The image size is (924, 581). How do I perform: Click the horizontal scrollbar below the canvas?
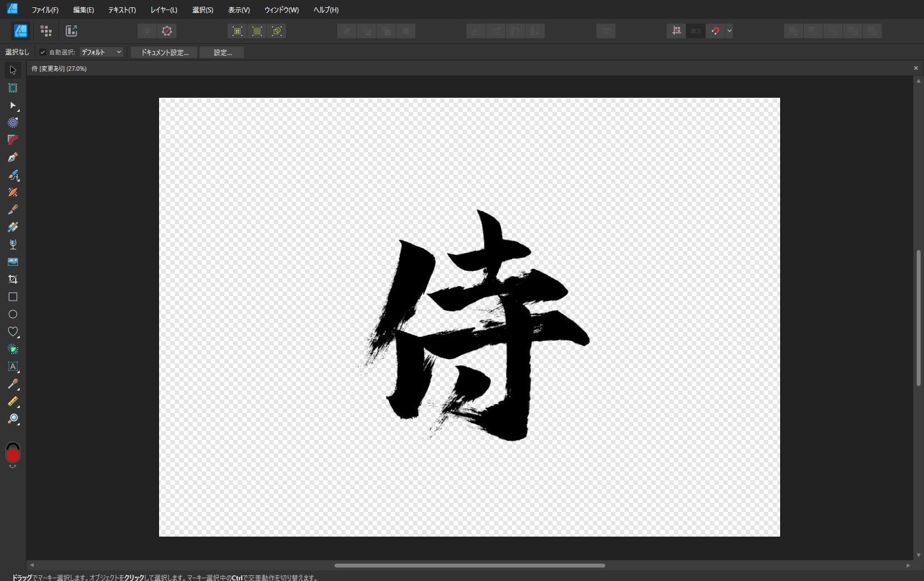pyautogui.click(x=469, y=565)
